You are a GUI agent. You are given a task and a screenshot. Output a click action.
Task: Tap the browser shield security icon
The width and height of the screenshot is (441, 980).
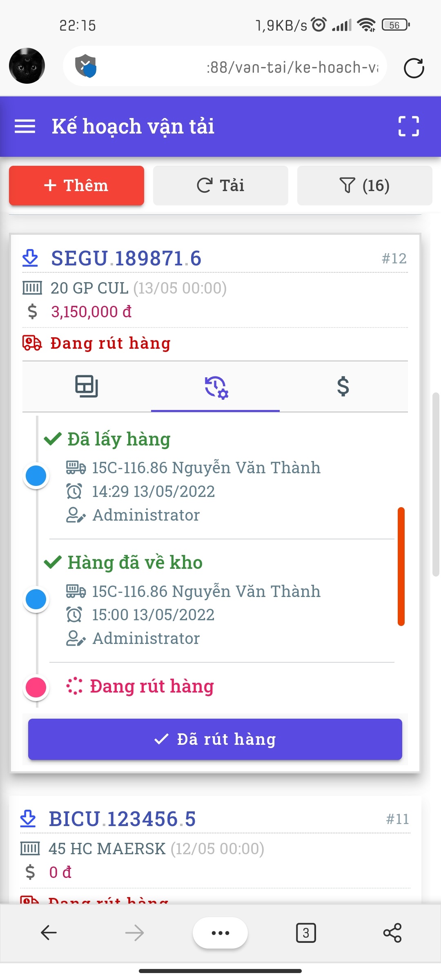coord(86,66)
